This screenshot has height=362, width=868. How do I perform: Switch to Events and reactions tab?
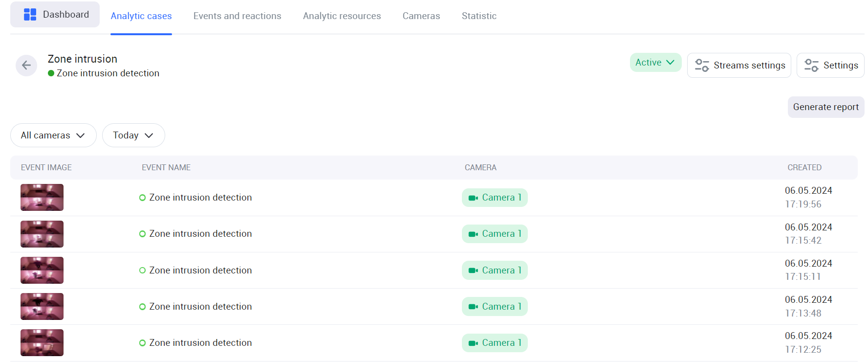237,16
